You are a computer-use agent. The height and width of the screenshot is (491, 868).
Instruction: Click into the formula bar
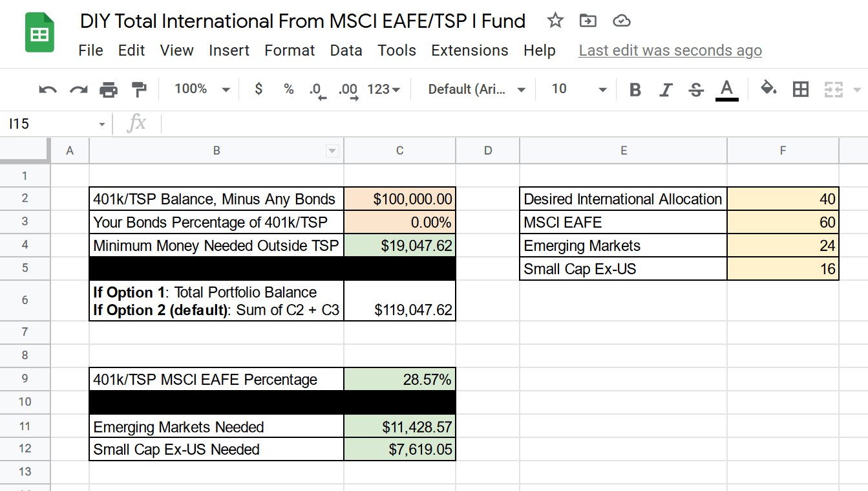[514, 124]
